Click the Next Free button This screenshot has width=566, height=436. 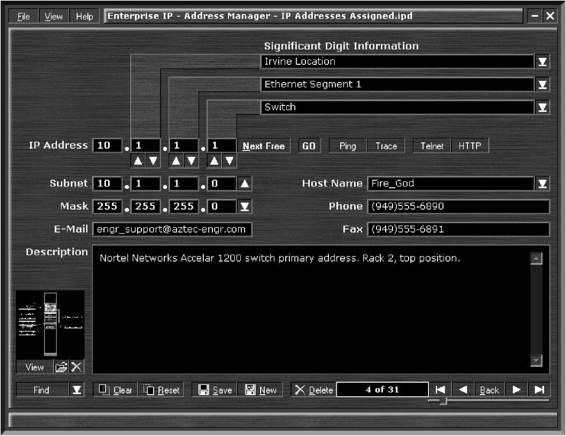point(264,146)
